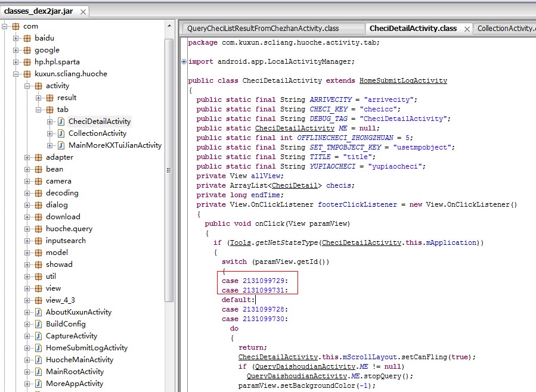Follow the HomeSubmitLogActivity superclass link

(403, 81)
